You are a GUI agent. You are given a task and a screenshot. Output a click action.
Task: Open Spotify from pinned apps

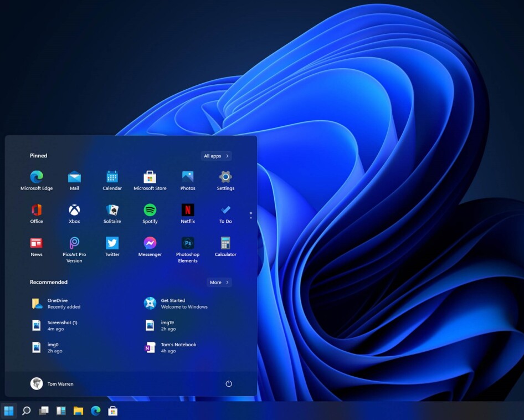(x=150, y=213)
